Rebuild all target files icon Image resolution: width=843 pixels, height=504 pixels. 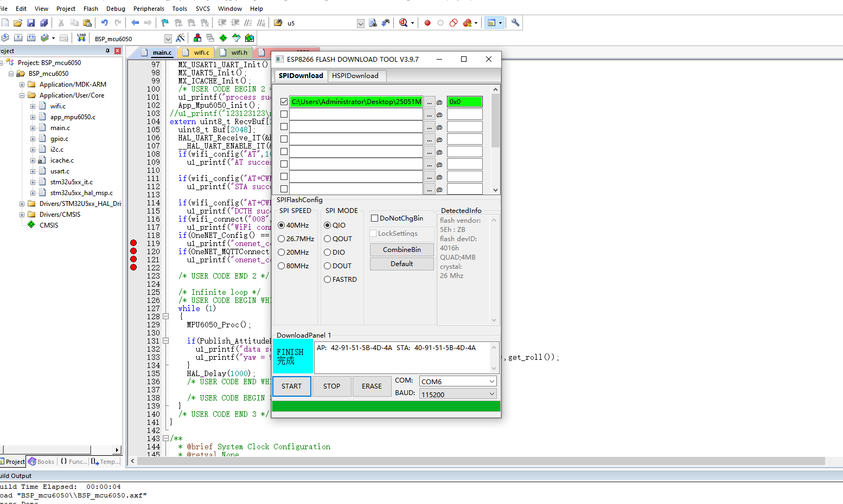click(x=31, y=38)
